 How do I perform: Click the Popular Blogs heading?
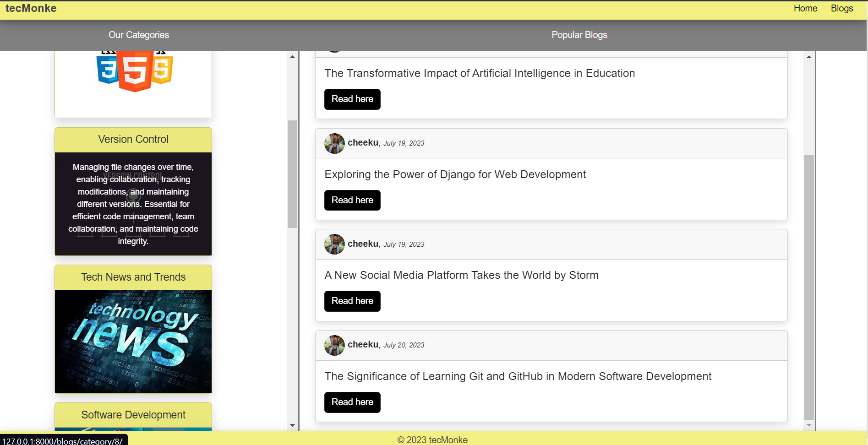(579, 35)
